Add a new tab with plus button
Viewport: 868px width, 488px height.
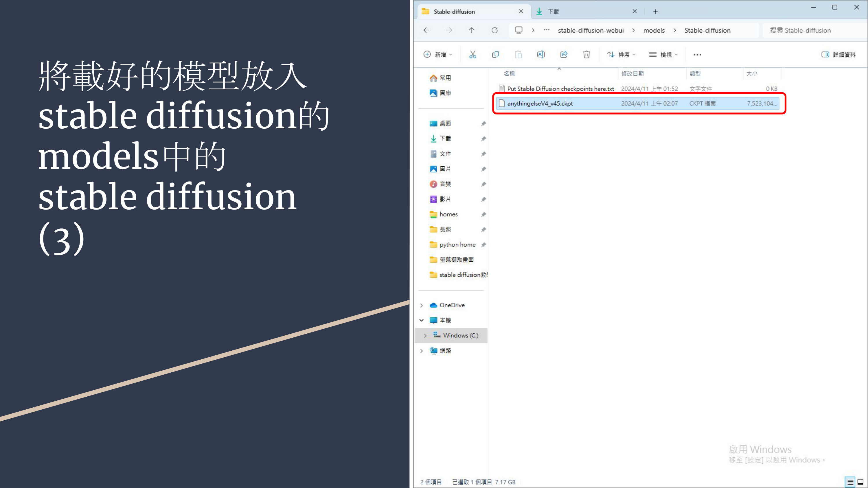(655, 12)
